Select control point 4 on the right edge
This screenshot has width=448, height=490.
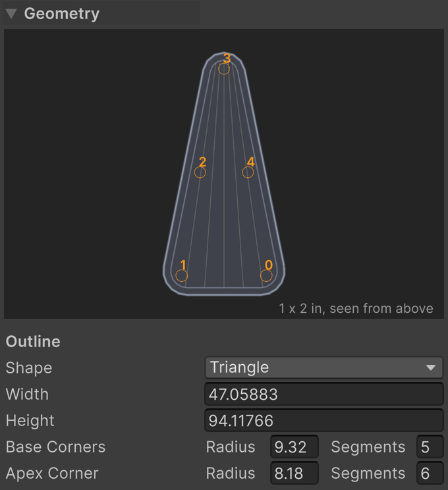tap(248, 172)
